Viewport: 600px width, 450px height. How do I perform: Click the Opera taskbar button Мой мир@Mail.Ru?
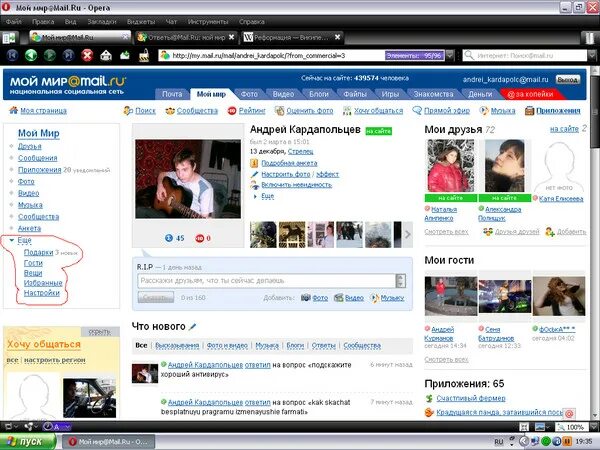108,442
